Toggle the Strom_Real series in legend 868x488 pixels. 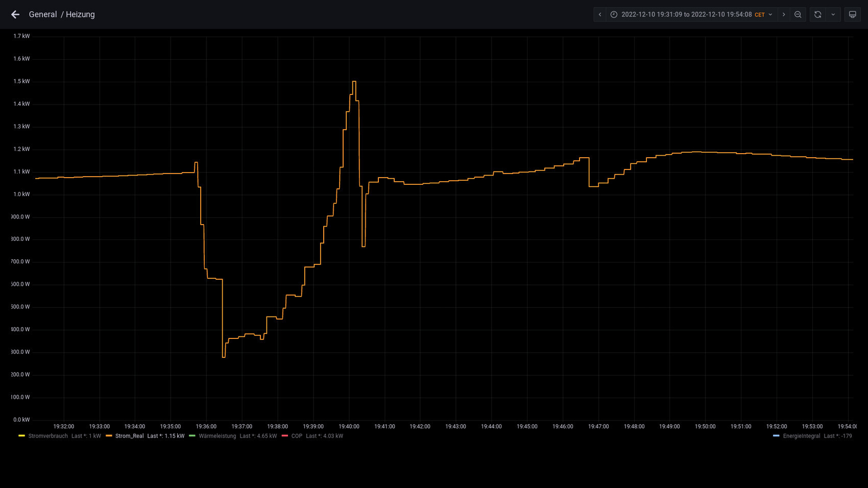[x=129, y=436]
